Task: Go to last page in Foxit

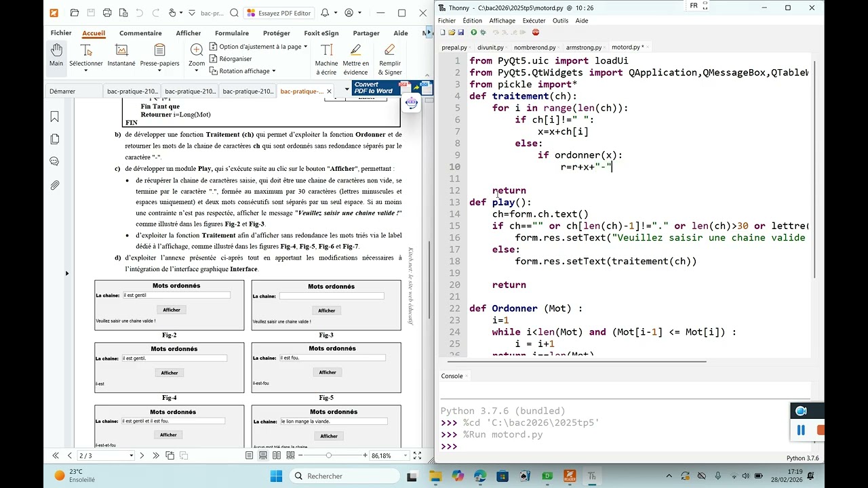Action: click(156, 455)
